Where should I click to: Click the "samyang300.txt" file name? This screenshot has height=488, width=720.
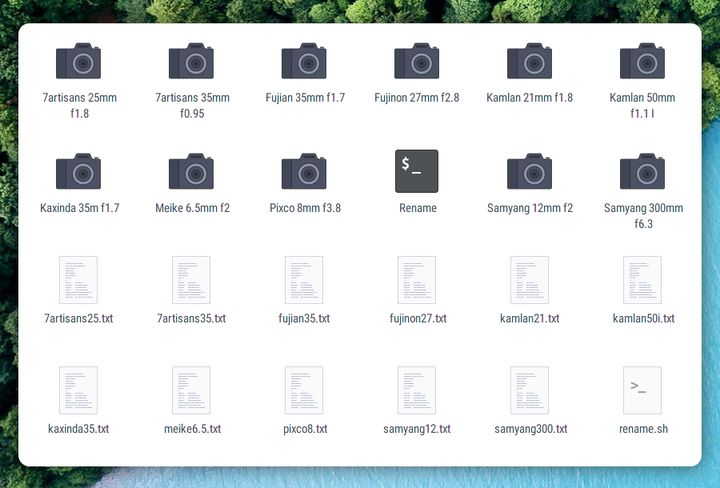pyautogui.click(x=531, y=429)
